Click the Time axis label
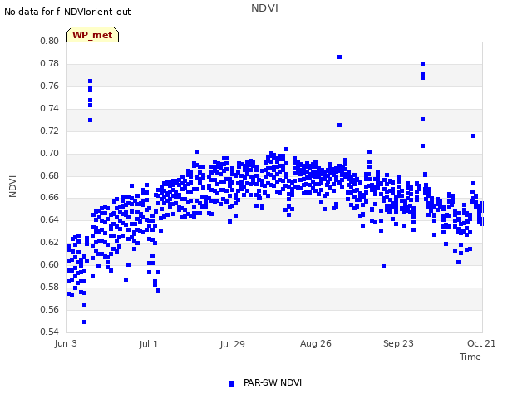Screen dimensions: 532x399 (470, 357)
